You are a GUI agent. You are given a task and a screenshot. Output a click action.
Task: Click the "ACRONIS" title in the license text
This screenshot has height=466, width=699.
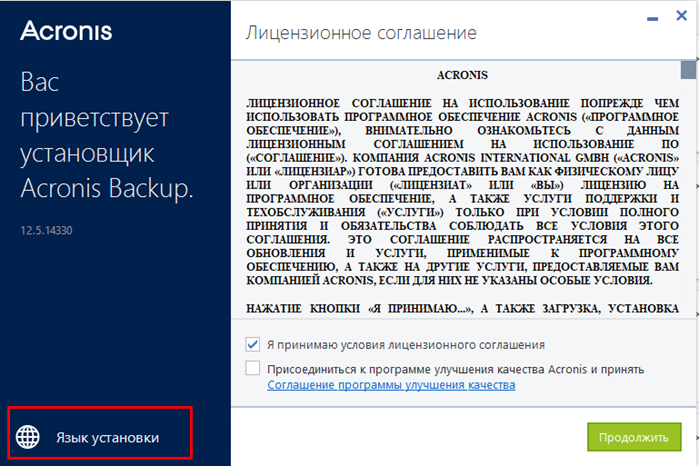[x=462, y=75]
